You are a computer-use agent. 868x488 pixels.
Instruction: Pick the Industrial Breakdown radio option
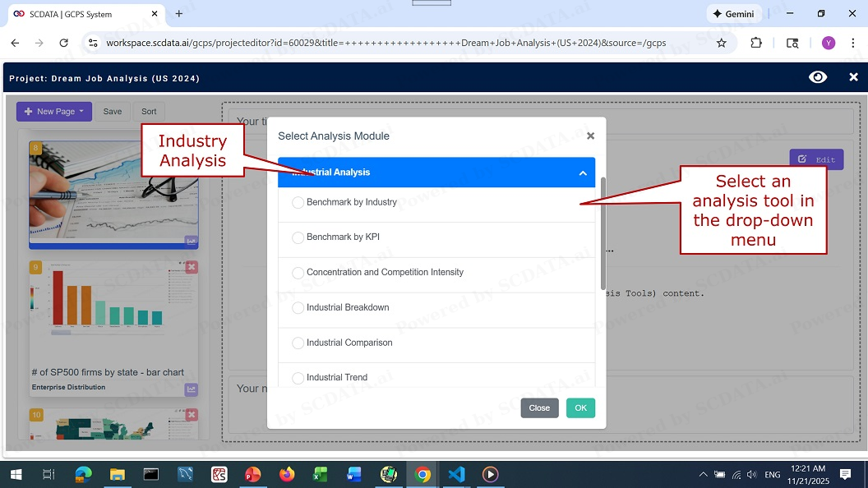point(298,308)
